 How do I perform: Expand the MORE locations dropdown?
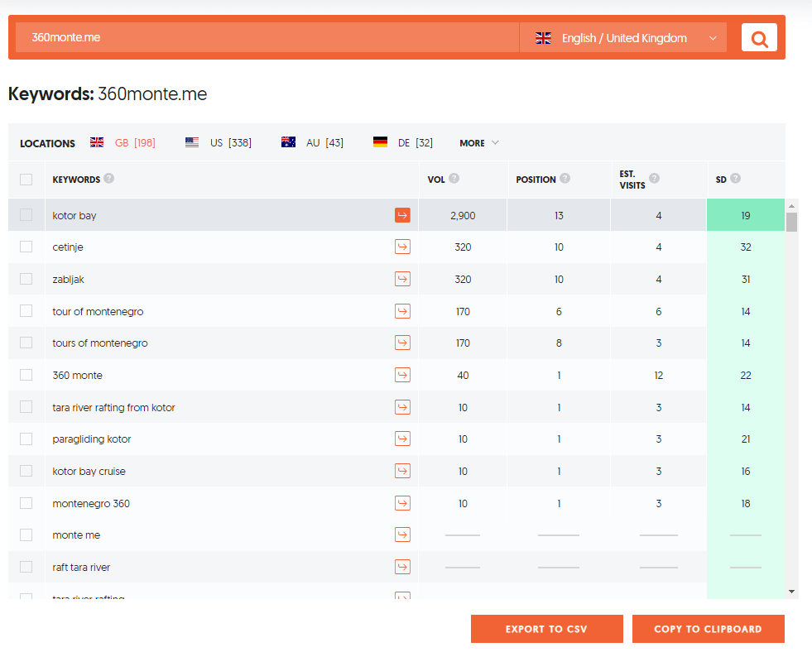coord(479,143)
